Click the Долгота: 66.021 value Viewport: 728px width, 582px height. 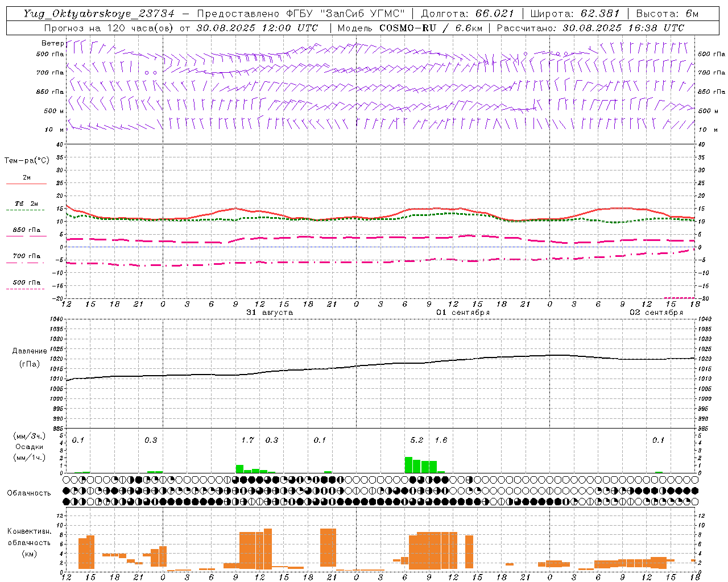pos(468,14)
